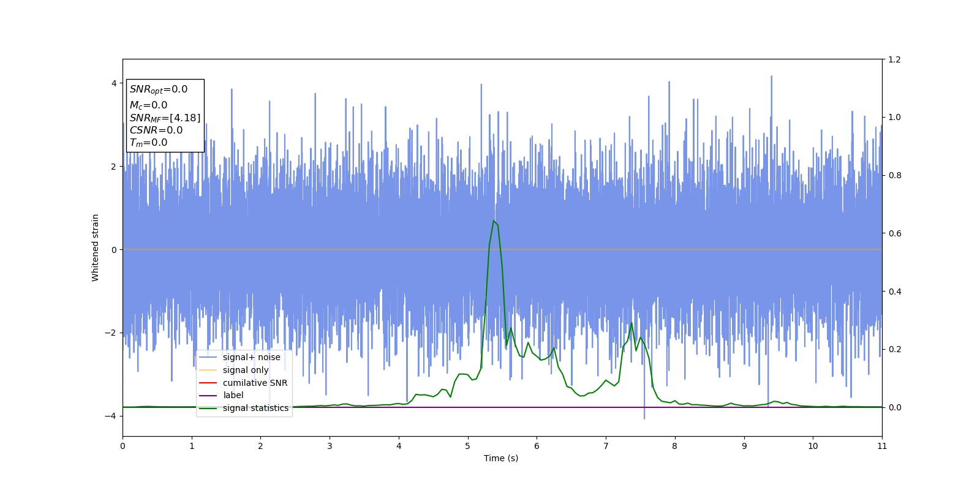Click the green 'signal statistics' legend line sample
This screenshot has height=490, width=980.
(208, 409)
